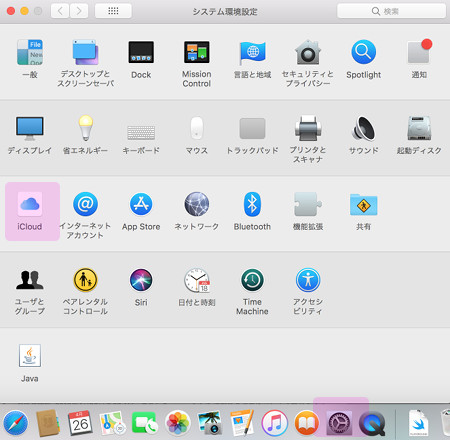The height and width of the screenshot is (440, 450).
Task: Open ユーザとグループ pane
Action: tap(30, 280)
